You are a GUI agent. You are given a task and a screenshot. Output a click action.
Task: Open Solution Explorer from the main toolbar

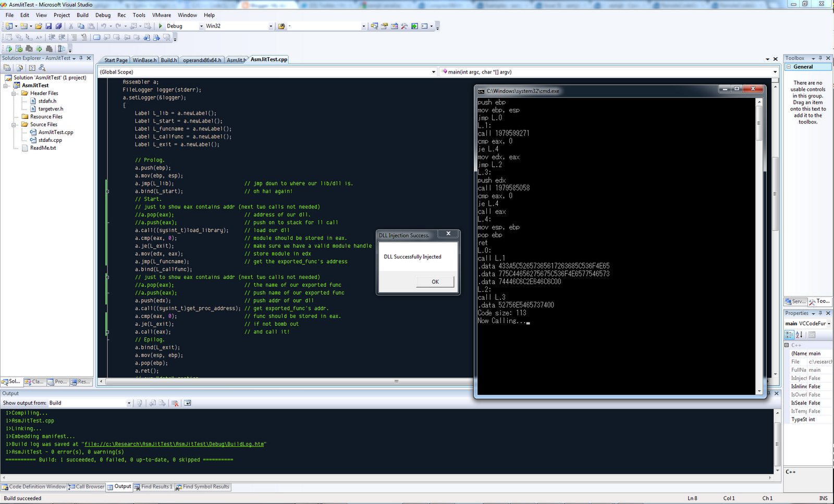click(x=374, y=26)
